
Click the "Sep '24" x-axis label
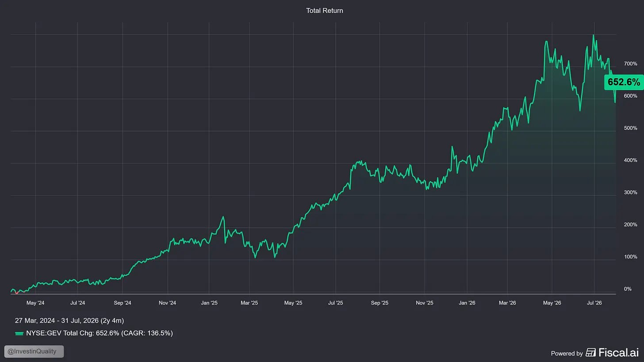(x=123, y=303)
